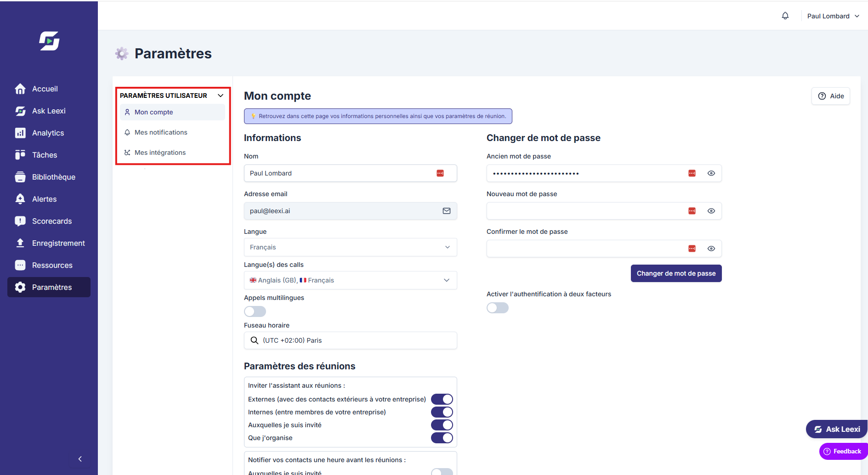Open the Paul Lombard user menu
The image size is (868, 475).
click(x=833, y=16)
